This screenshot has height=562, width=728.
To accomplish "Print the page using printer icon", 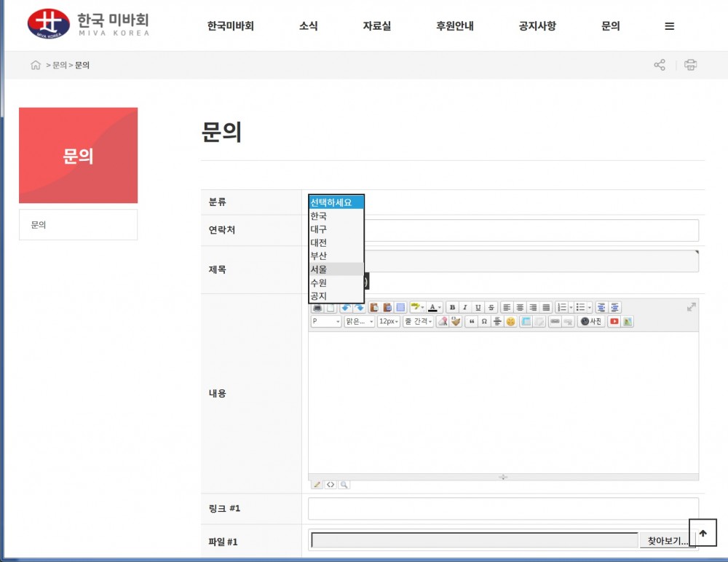I will pyautogui.click(x=690, y=65).
